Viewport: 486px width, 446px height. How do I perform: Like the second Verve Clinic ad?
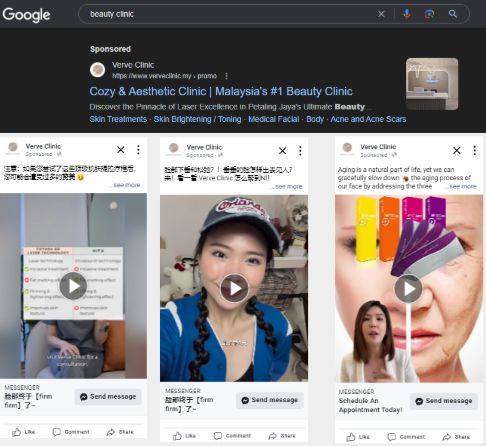pos(184,436)
